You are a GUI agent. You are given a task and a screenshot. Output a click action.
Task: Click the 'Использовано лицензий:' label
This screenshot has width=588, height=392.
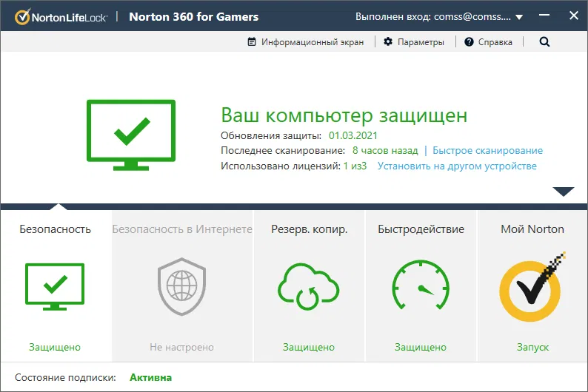pyautogui.click(x=281, y=166)
